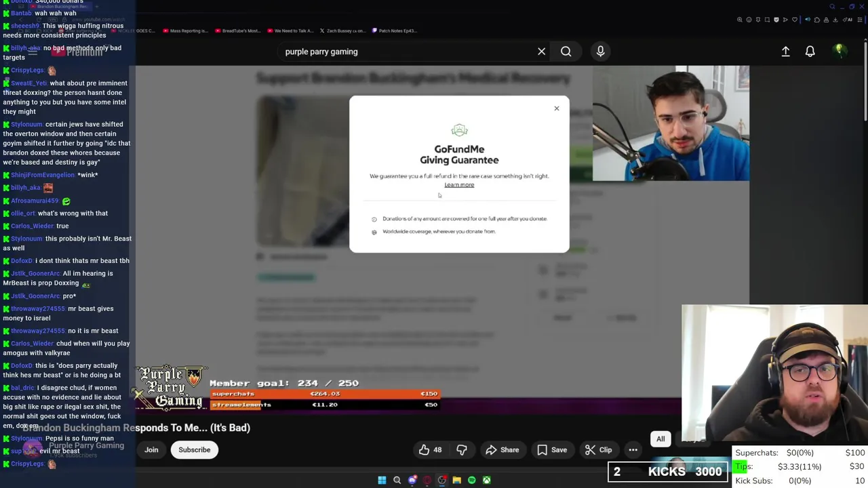
Task: Open the Windows Start menu
Action: click(382, 480)
